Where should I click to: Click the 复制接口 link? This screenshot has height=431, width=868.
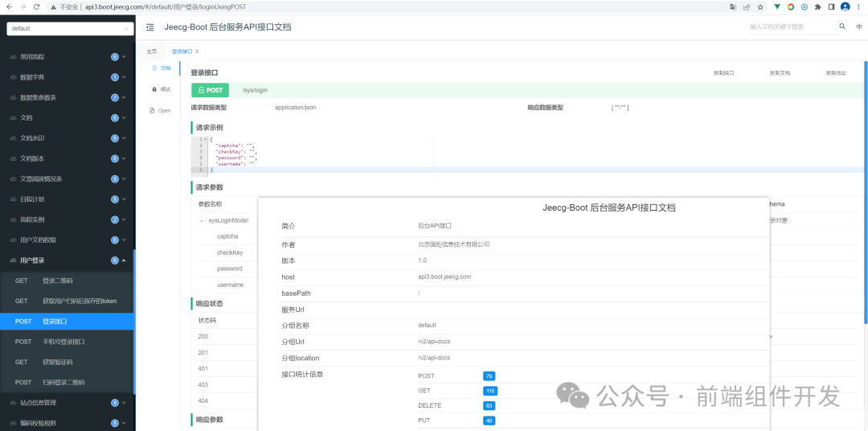pos(724,73)
